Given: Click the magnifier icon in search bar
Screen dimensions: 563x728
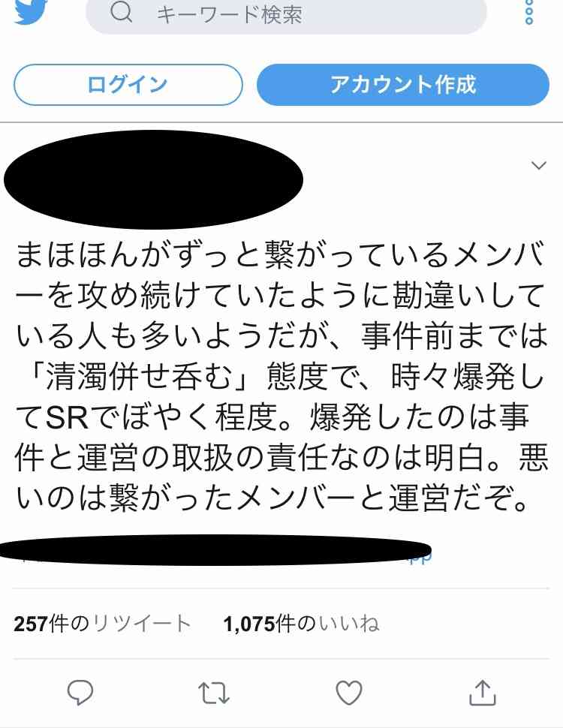Looking at the screenshot, I should 122,13.
